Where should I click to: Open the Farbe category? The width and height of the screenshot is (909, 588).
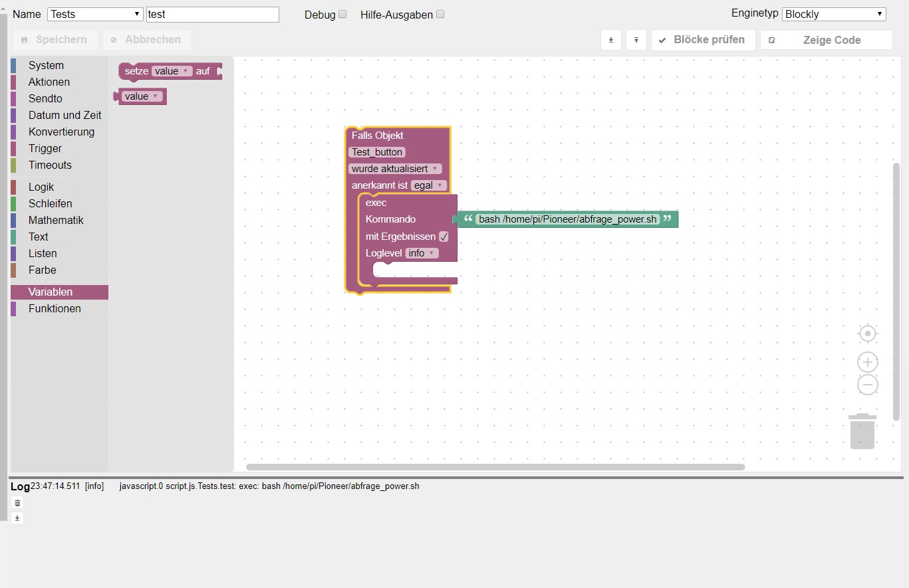[59, 270]
